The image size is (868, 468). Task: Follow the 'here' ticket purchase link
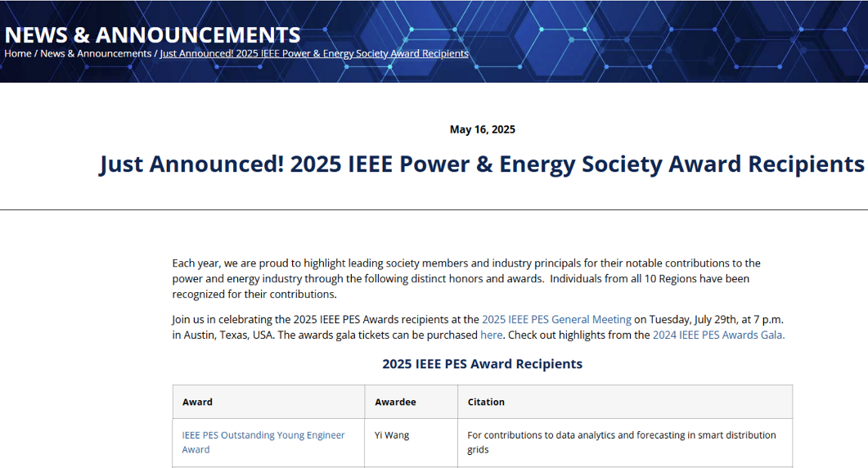tap(491, 335)
